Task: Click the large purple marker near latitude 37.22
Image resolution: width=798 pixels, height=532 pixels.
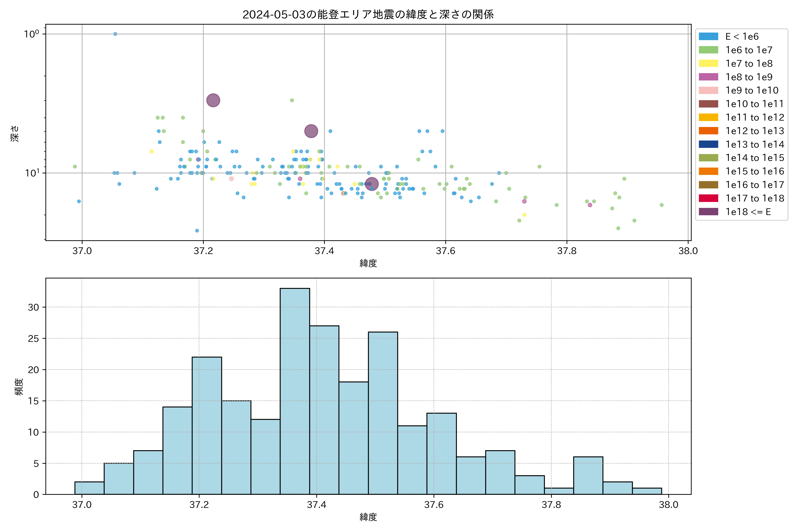Action: click(x=213, y=100)
